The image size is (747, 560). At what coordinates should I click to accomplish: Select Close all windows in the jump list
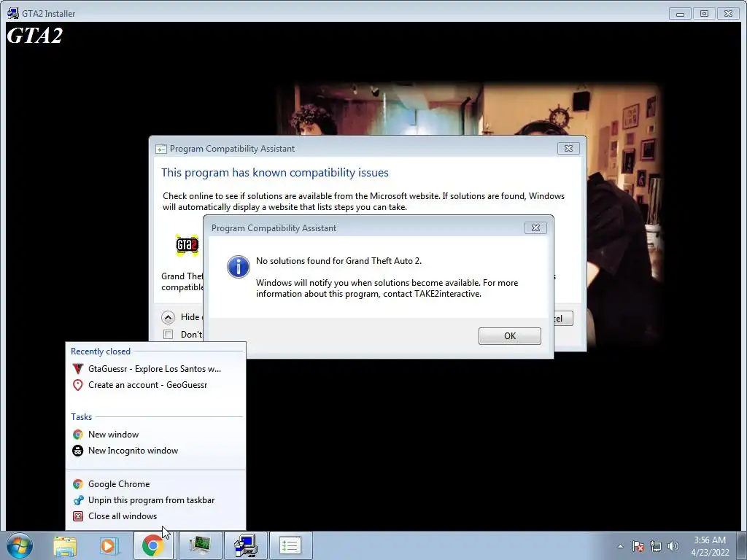123,516
